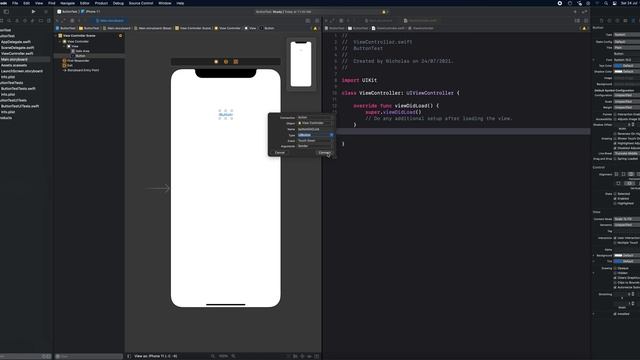Toggle the Enabled state checkbox in inspector

(x=615, y=198)
